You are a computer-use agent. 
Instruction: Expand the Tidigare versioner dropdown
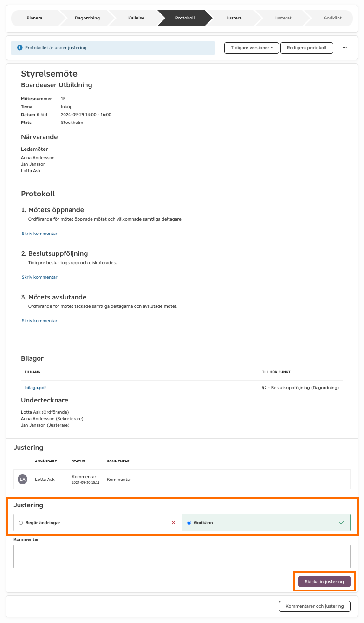(x=251, y=48)
